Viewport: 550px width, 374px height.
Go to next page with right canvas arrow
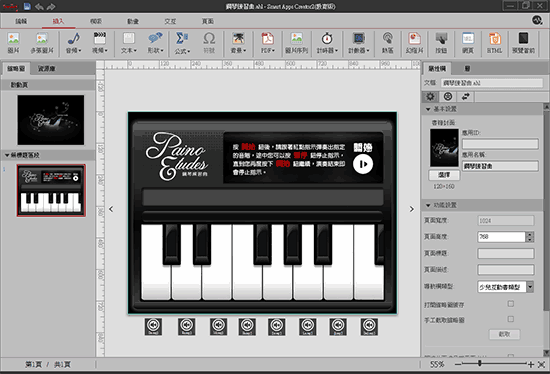[x=411, y=209]
